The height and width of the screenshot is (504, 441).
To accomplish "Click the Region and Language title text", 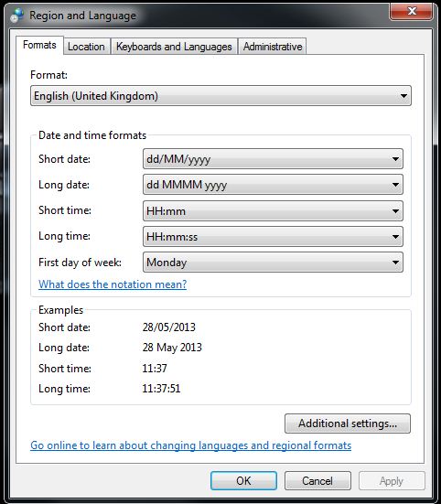I will tap(82, 16).
